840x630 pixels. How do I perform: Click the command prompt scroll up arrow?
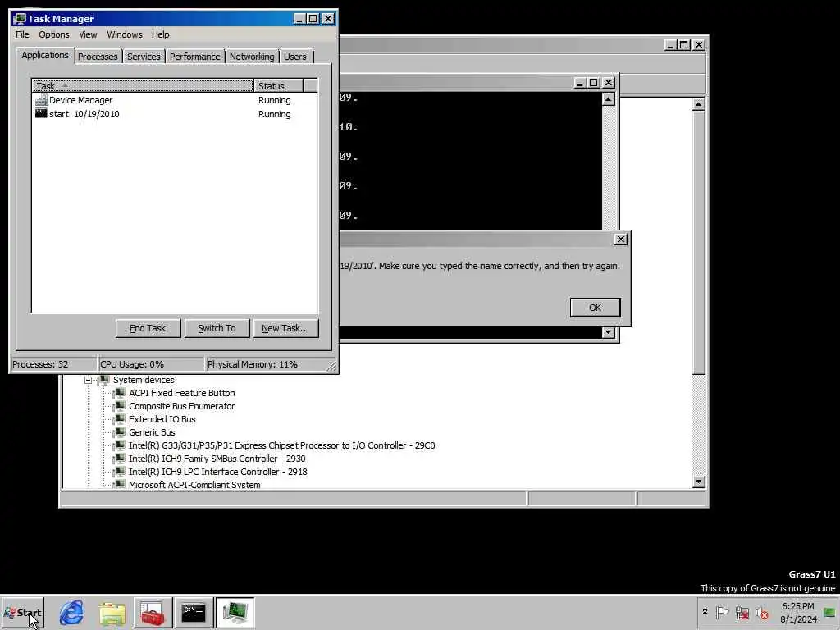click(608, 99)
